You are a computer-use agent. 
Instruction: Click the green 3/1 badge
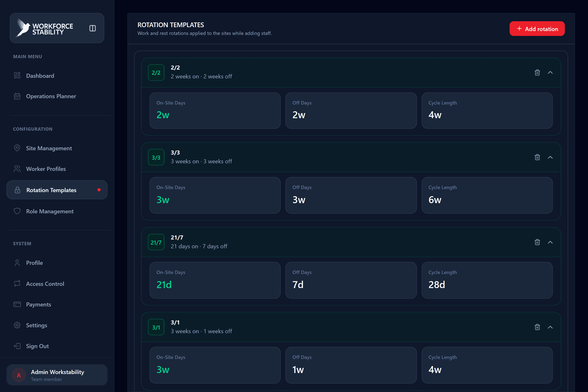156,327
